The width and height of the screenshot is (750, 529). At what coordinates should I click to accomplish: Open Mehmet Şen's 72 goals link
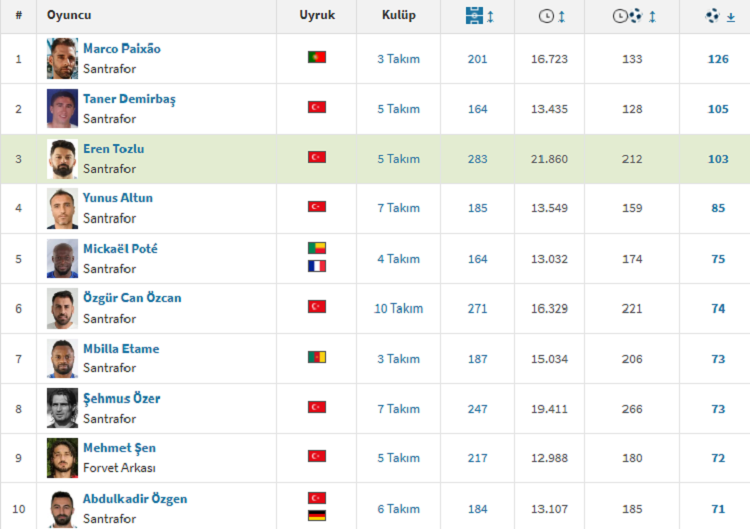tap(718, 458)
